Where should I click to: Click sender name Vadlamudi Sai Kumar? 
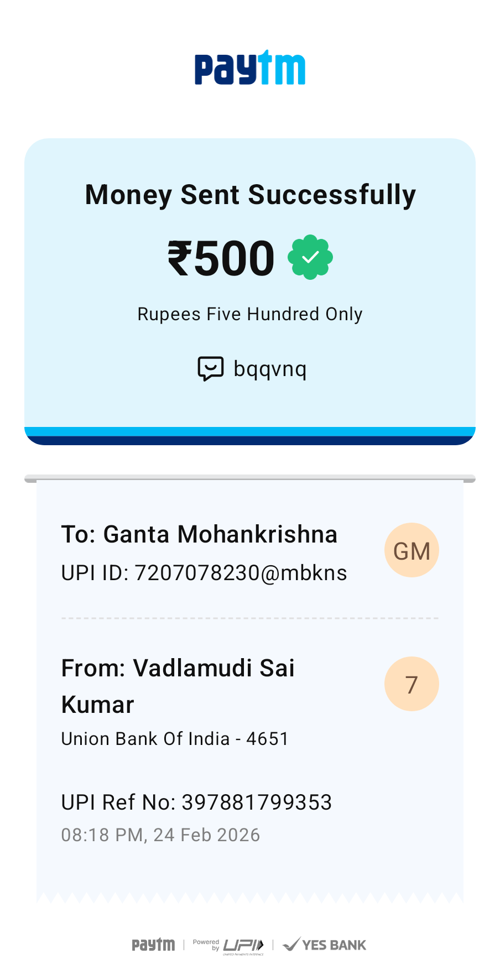[x=178, y=686]
